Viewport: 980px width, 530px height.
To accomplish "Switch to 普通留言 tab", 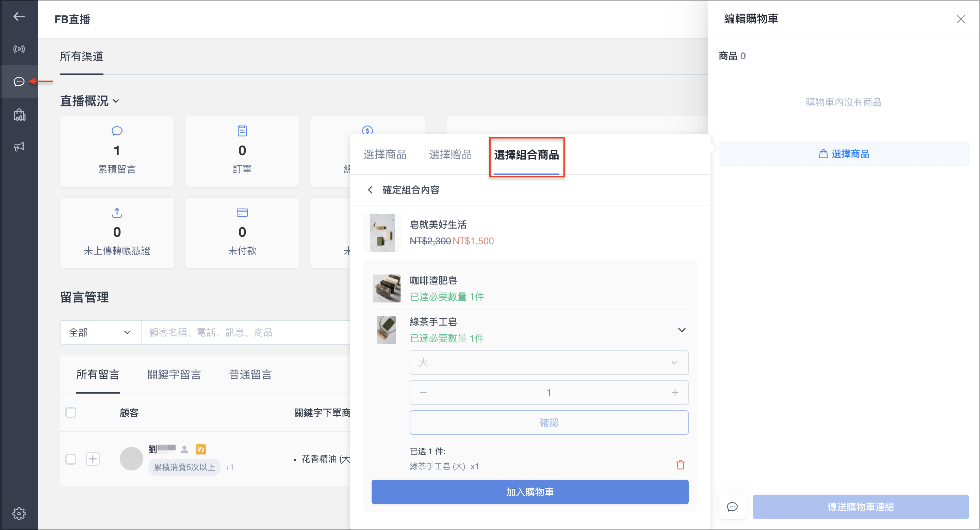I will tap(250, 375).
